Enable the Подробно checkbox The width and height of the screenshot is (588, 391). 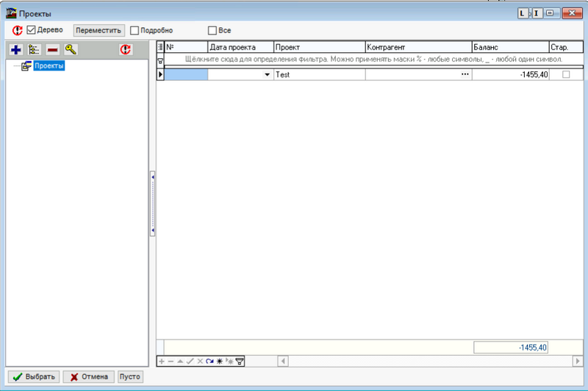[135, 31]
